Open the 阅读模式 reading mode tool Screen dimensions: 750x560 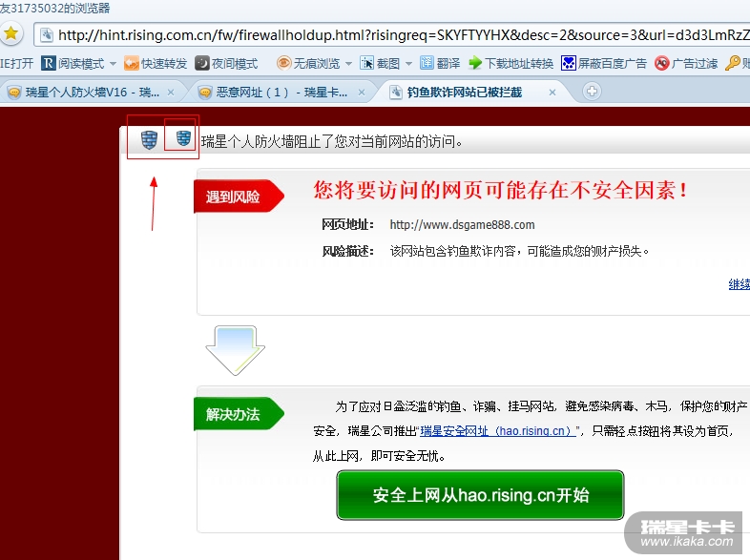73,63
